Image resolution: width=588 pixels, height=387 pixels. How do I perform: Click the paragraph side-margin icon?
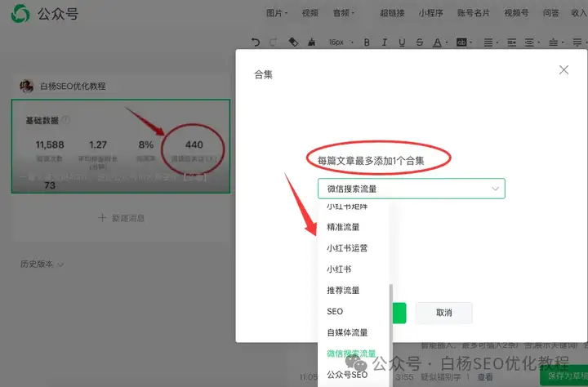pos(529,42)
